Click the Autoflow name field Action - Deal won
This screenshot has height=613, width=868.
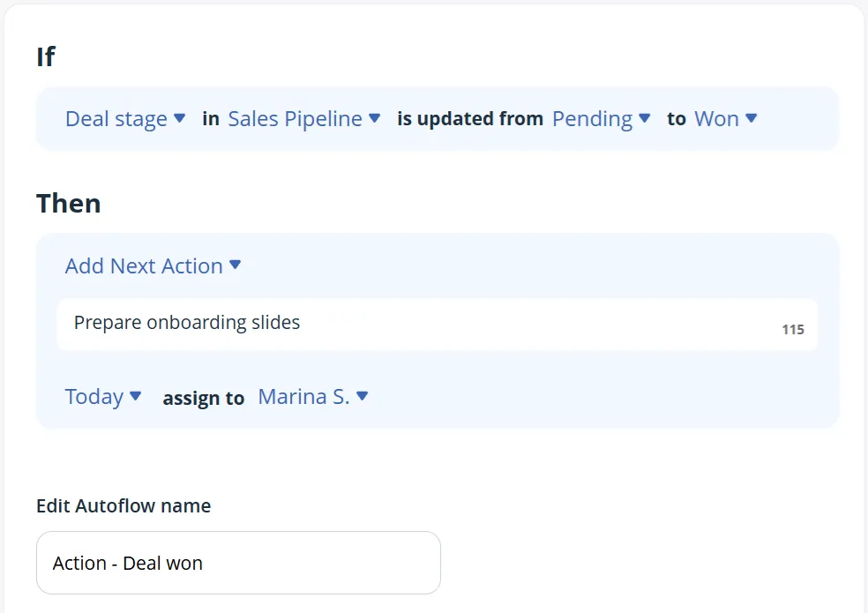click(238, 563)
